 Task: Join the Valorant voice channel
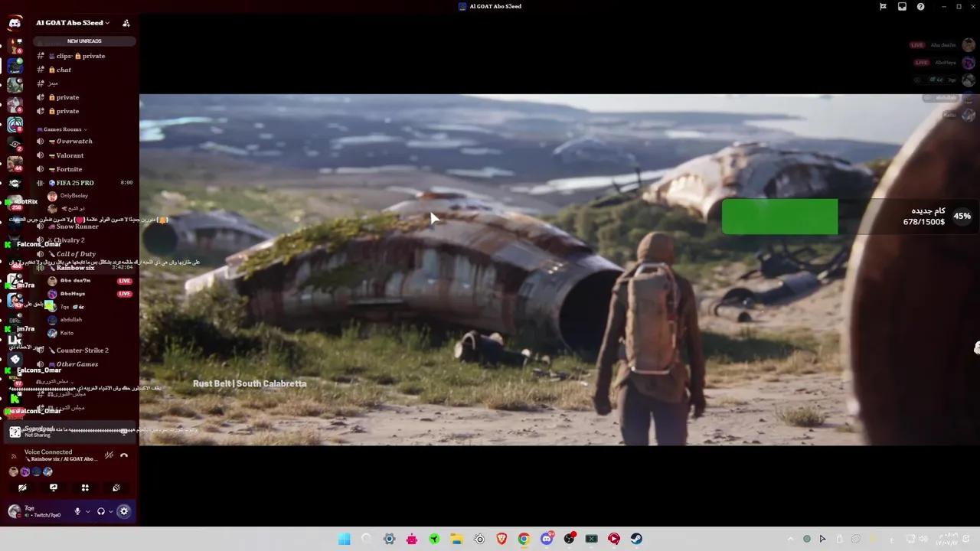pos(84,155)
